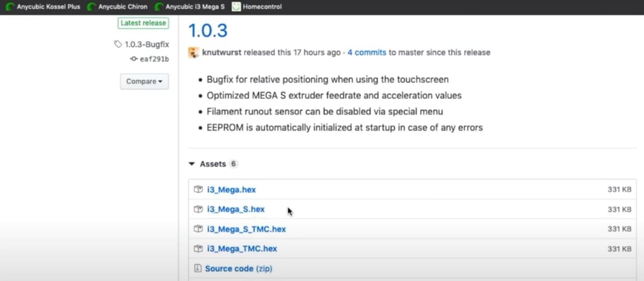Click package icon beside i3_Mega_TMC.hex
The image size is (644, 281).
pyautogui.click(x=198, y=249)
